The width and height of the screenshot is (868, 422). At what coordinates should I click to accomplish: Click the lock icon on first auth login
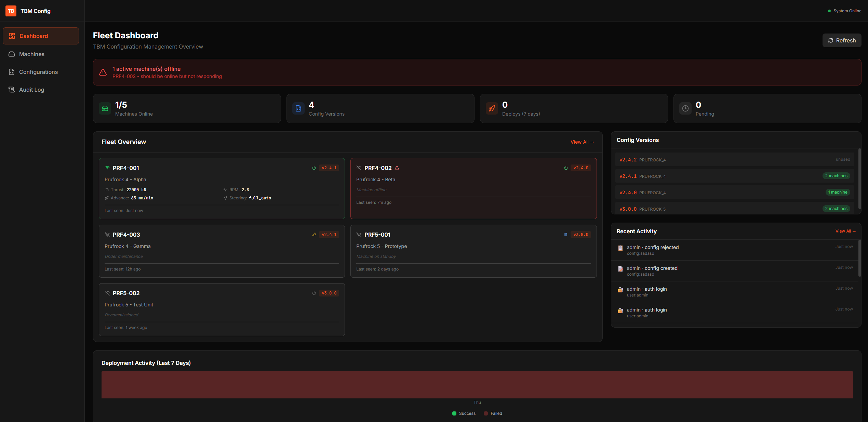(620, 290)
